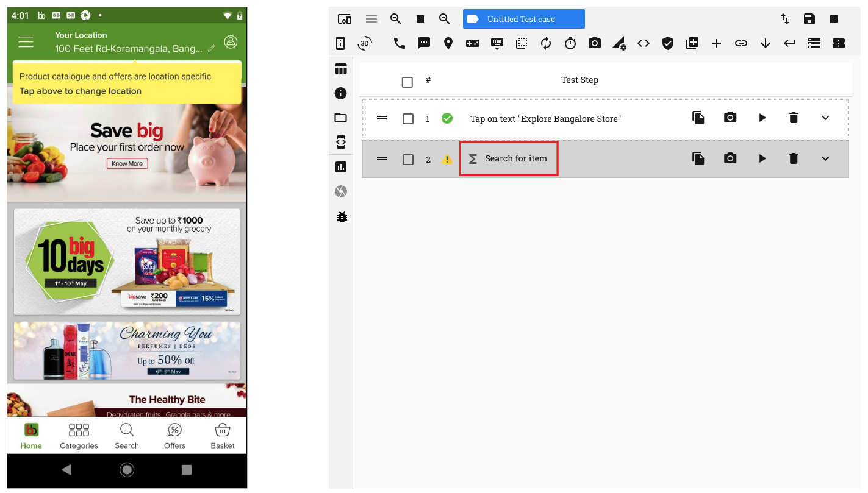Click the ticket coupon icon
The width and height of the screenshot is (868, 493).
[x=839, y=43]
